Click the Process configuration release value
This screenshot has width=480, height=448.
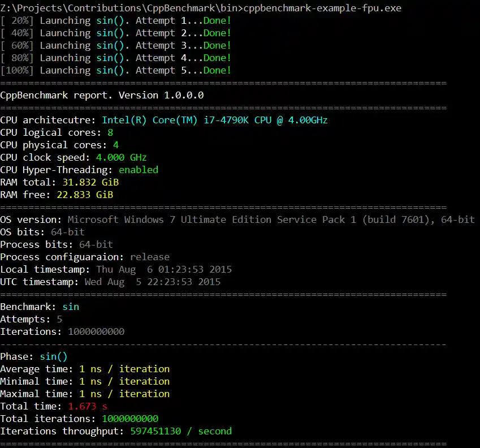pyautogui.click(x=150, y=257)
